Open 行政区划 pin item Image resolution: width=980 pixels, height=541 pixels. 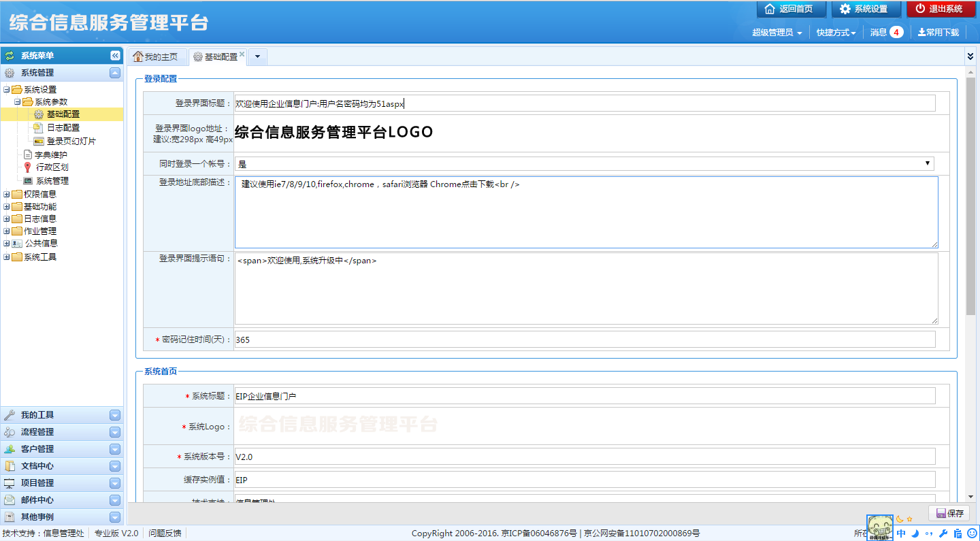[x=46, y=167]
